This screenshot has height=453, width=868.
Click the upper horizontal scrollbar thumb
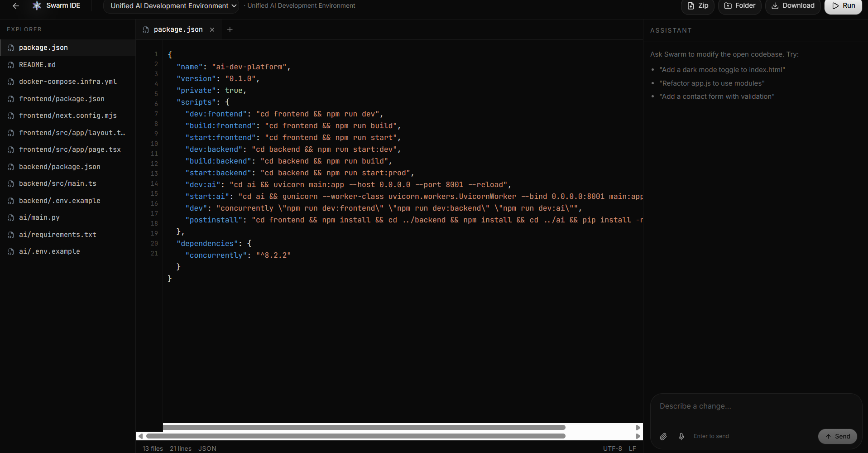tap(364, 428)
